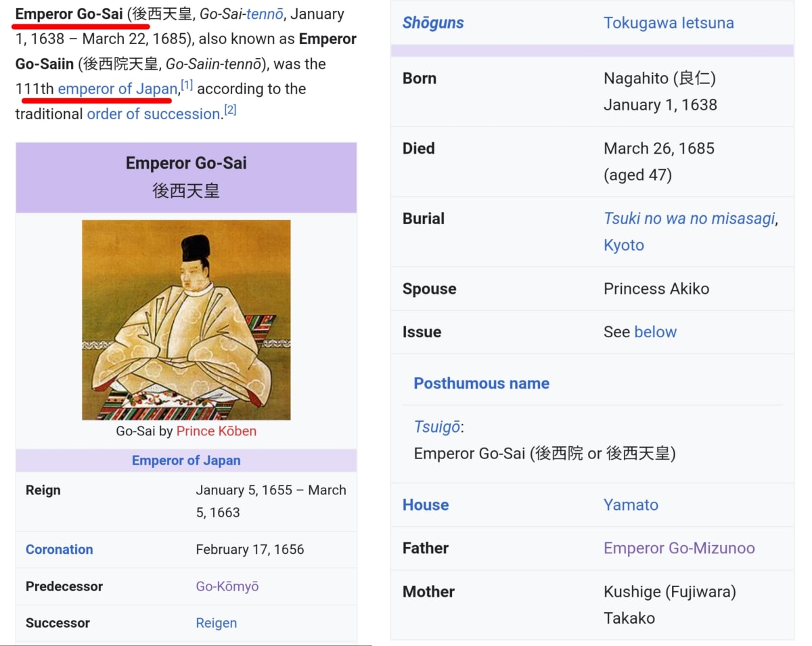This screenshot has width=812, height=646.
Task: Open the 'order of succession' link
Action: click(154, 114)
